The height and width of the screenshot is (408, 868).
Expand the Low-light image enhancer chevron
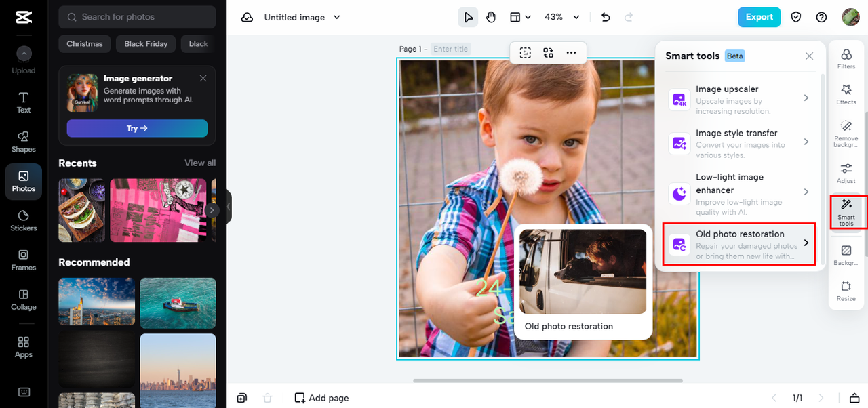point(806,192)
